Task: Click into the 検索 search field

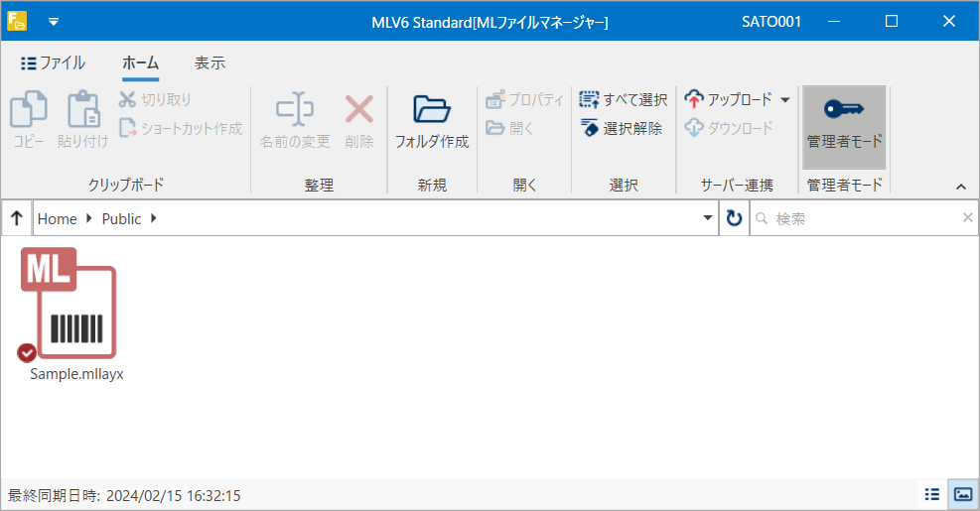Action: pos(866,218)
